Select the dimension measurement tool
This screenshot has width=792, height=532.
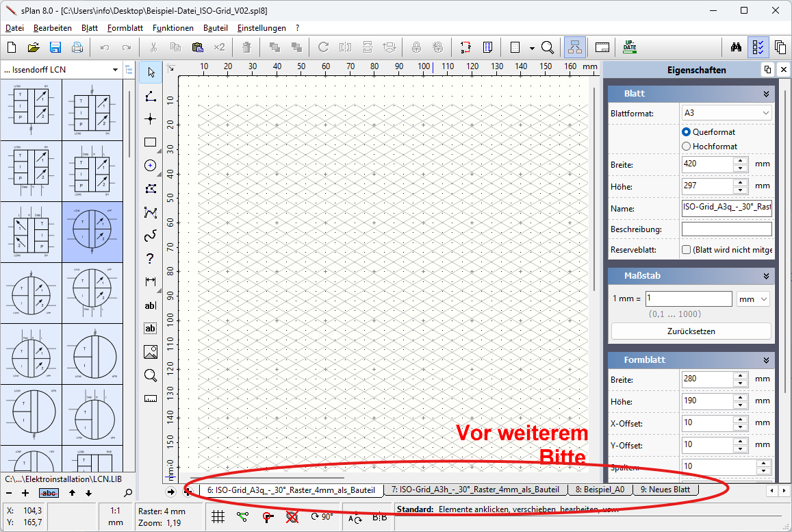pyautogui.click(x=151, y=282)
